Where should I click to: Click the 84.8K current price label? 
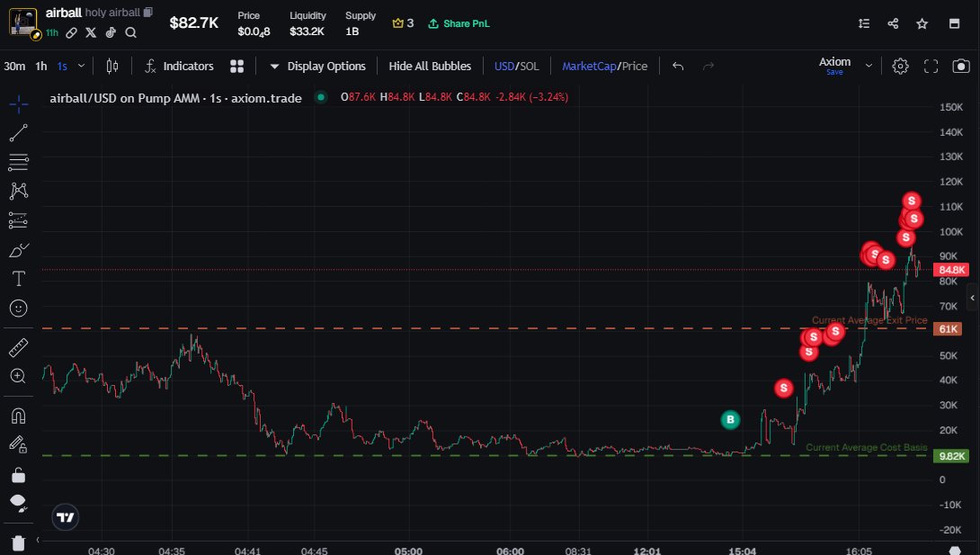click(950, 270)
